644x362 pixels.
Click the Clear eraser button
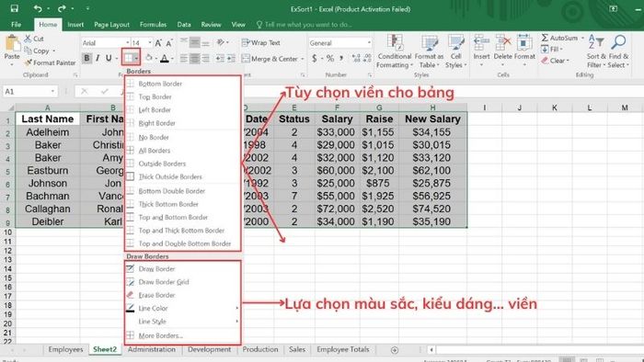click(555, 61)
